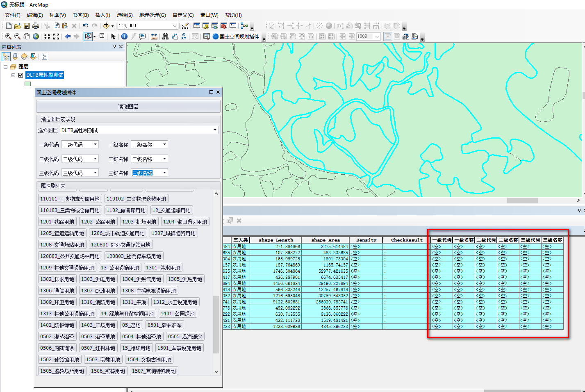
Task: Click the Go To XY icon
Action: tap(184, 36)
